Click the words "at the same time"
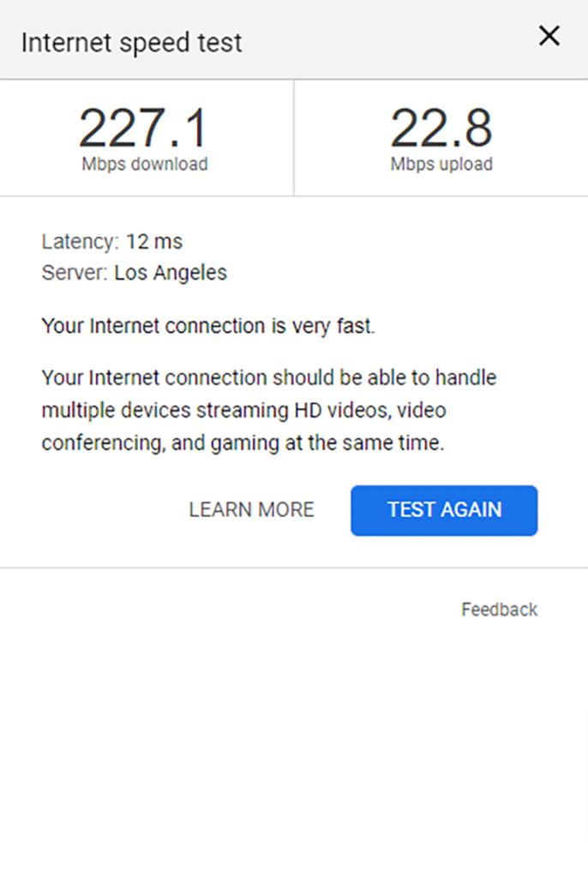Viewport: 588px width, 878px height. [x=359, y=444]
